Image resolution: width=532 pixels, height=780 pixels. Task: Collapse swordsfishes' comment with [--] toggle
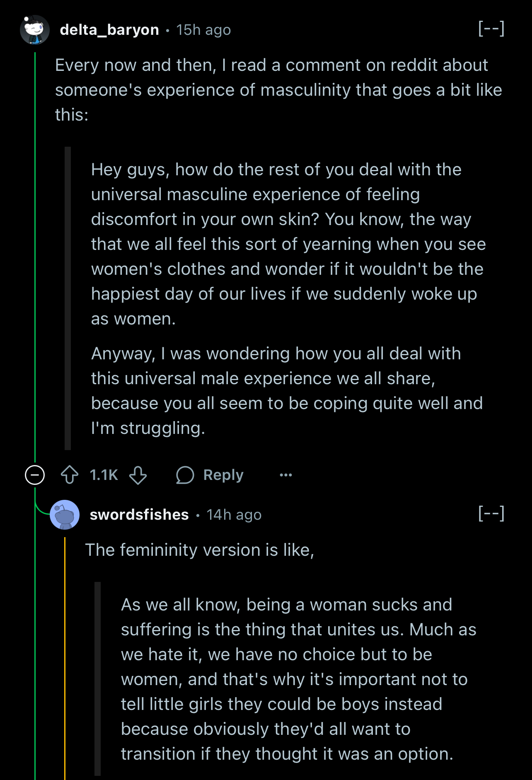click(491, 514)
